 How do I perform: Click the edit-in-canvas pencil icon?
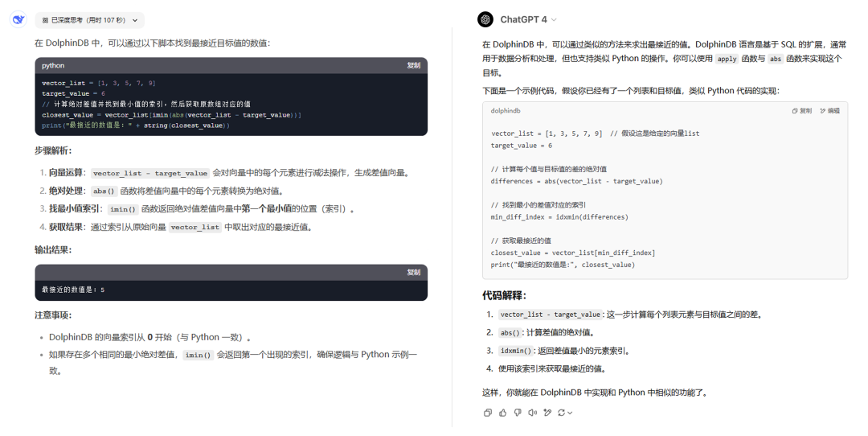pyautogui.click(x=547, y=412)
